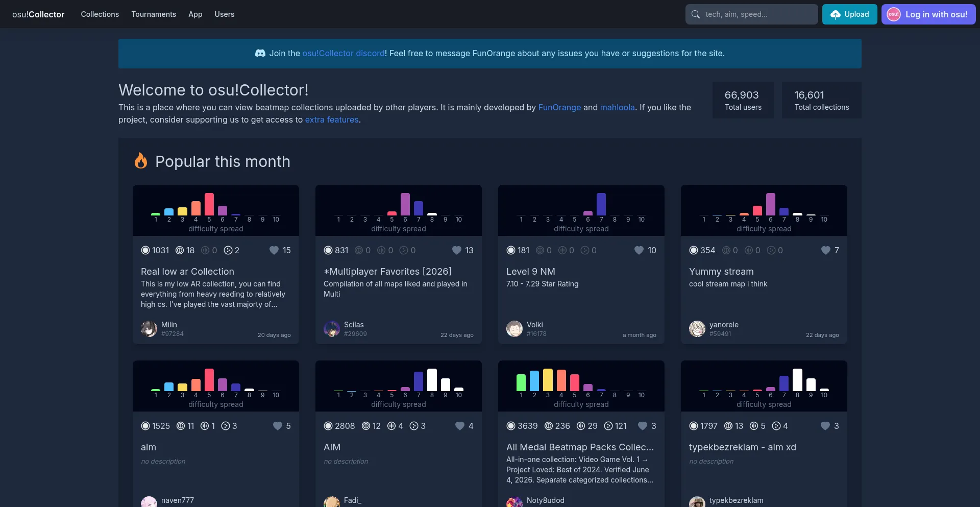Click difficulty spread chart on All Medal card
This screenshot has width=980, height=507.
point(581,386)
